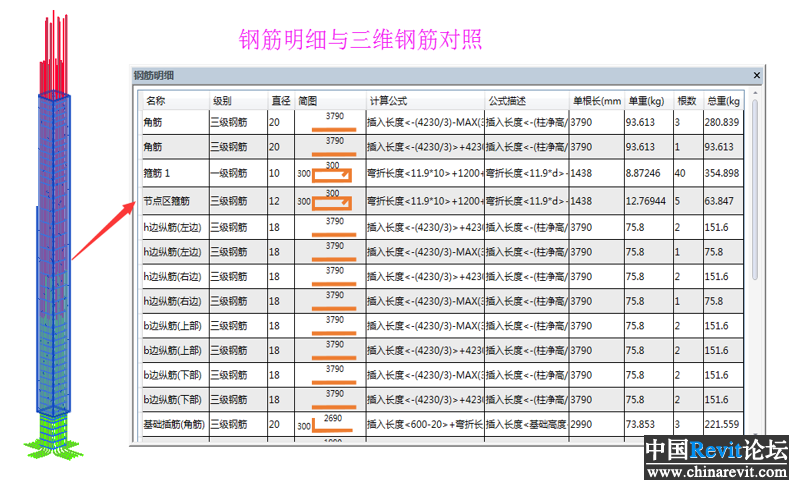The image size is (794, 485).
Task: Select the 一级钢筋 grade cell
Action: tap(238, 173)
